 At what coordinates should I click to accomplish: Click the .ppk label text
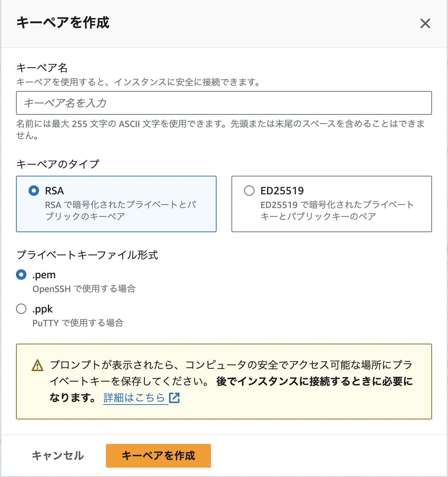[42, 309]
